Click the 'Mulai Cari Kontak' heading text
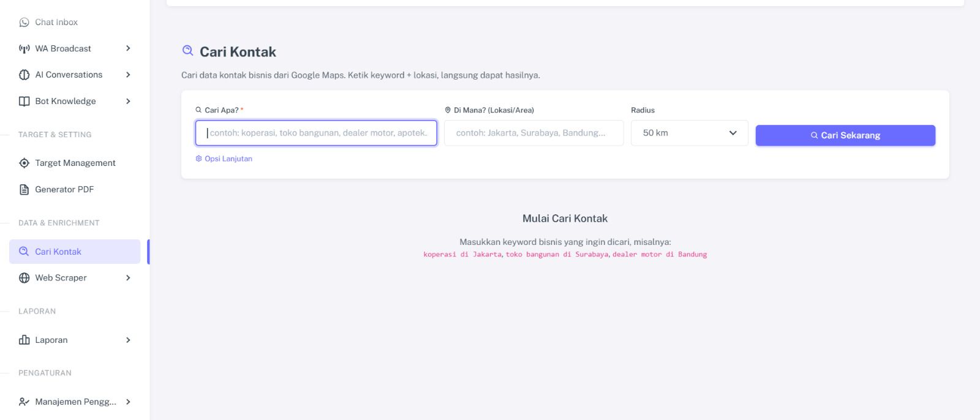This screenshot has height=420, width=980. tap(565, 219)
